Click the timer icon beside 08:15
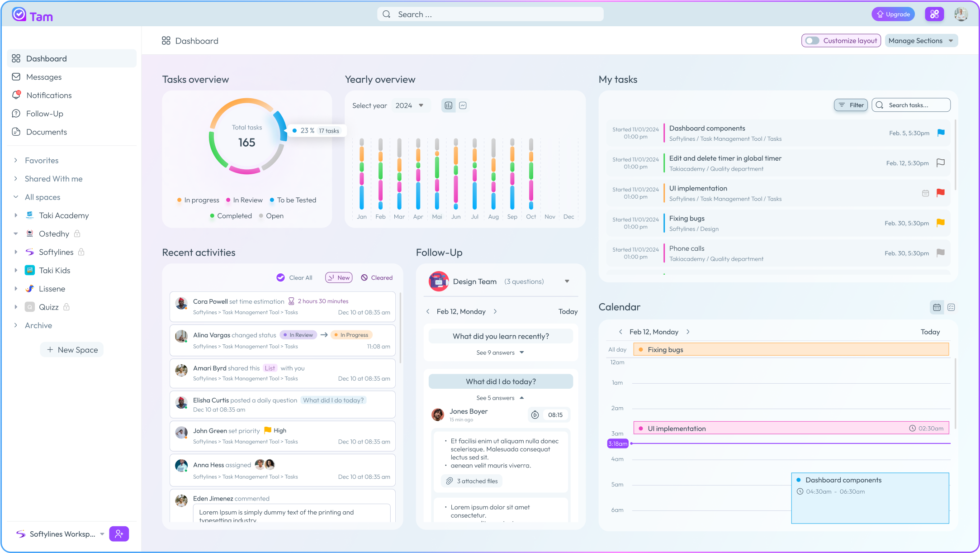Image resolution: width=980 pixels, height=553 pixels. tap(535, 415)
